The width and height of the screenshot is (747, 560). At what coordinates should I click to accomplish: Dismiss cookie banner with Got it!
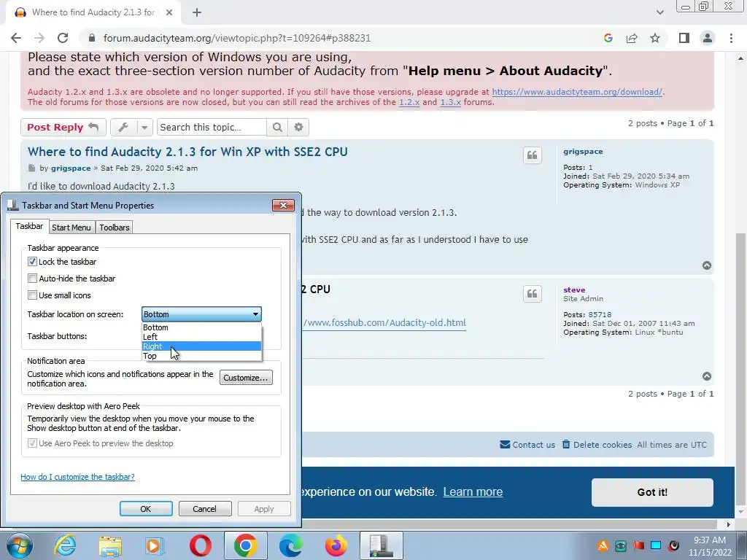click(x=652, y=492)
